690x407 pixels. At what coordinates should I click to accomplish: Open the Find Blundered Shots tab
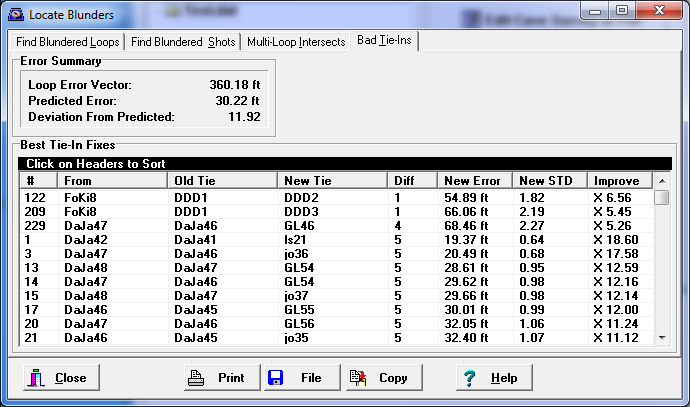click(185, 42)
